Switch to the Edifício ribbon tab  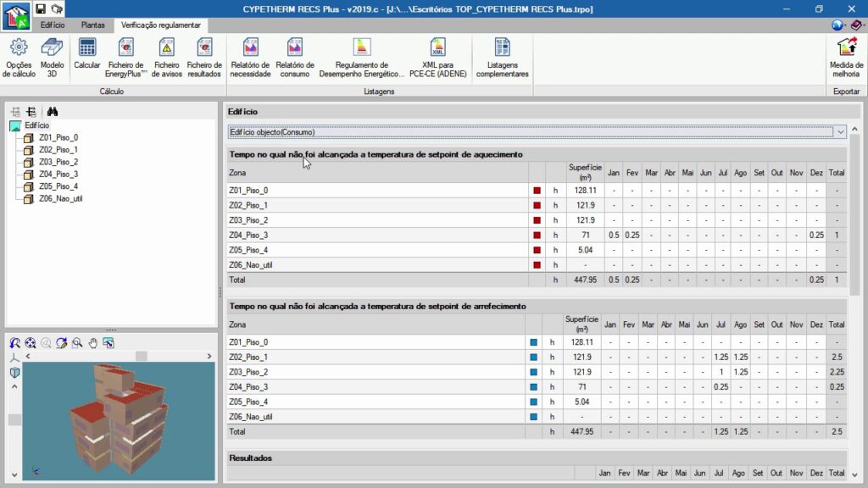pyautogui.click(x=53, y=25)
